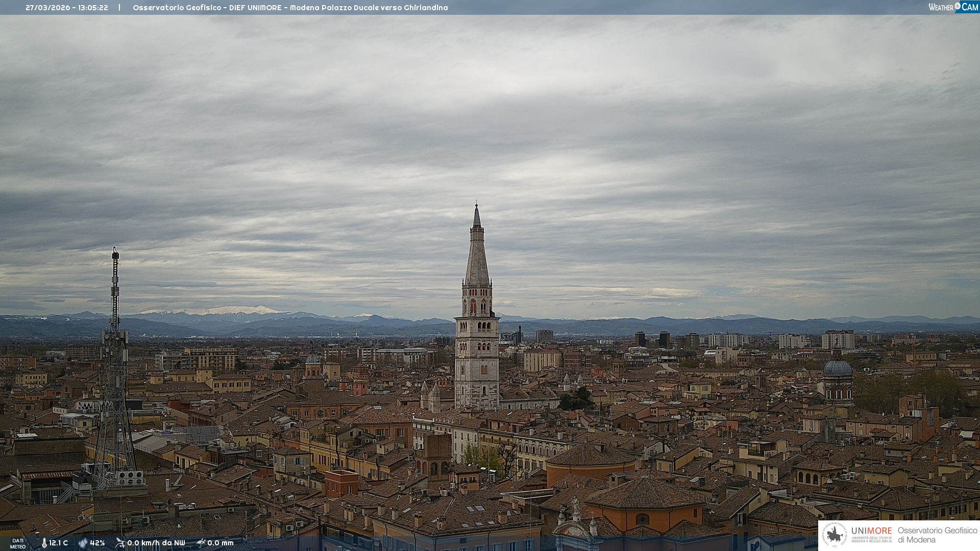The width and height of the screenshot is (980, 551).
Task: Click the 12.1 C temperature reading
Action: click(58, 543)
